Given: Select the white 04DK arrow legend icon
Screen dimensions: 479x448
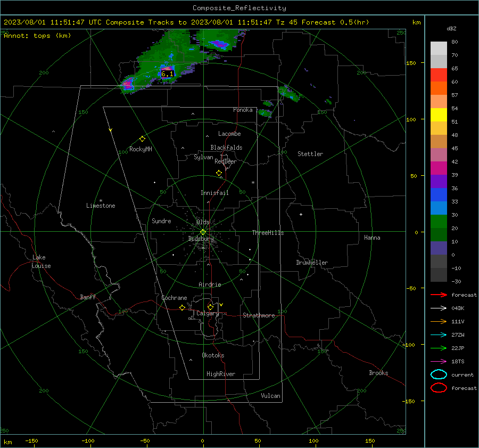Looking at the screenshot, I should pos(439,308).
